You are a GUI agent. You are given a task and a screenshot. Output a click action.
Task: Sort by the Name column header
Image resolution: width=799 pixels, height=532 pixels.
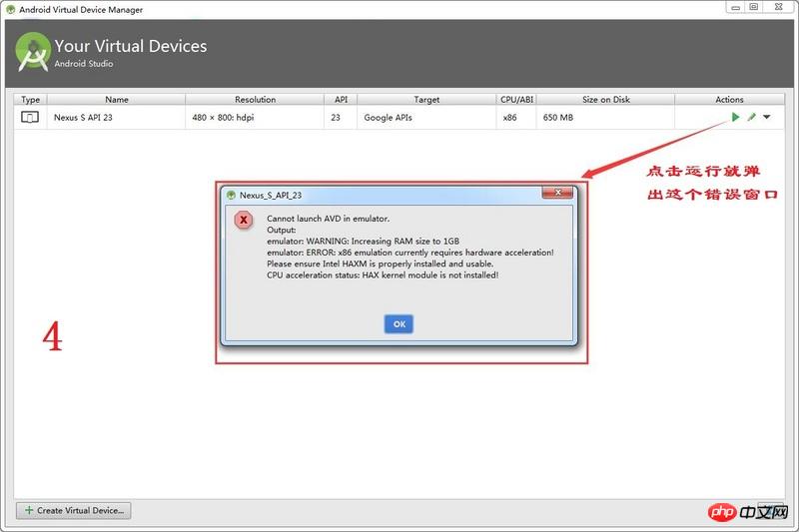click(x=117, y=99)
